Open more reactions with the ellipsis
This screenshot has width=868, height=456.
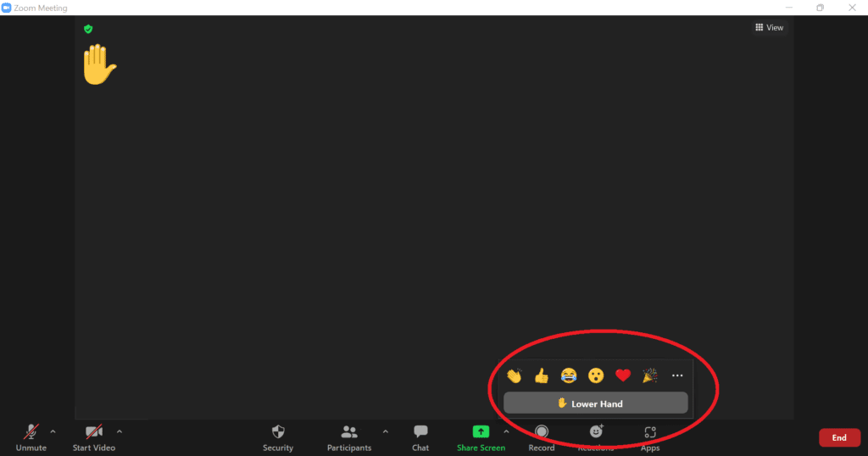(x=677, y=375)
